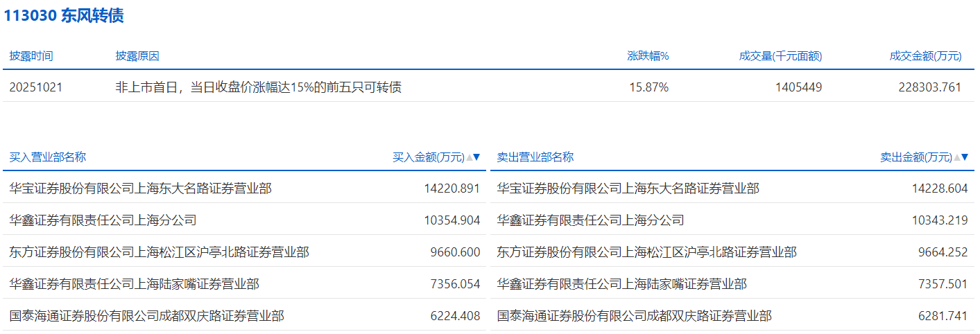Image resolution: width=980 pixels, height=334 pixels.
Task: Sort sell amount descending with down arrow
Action: 964,157
